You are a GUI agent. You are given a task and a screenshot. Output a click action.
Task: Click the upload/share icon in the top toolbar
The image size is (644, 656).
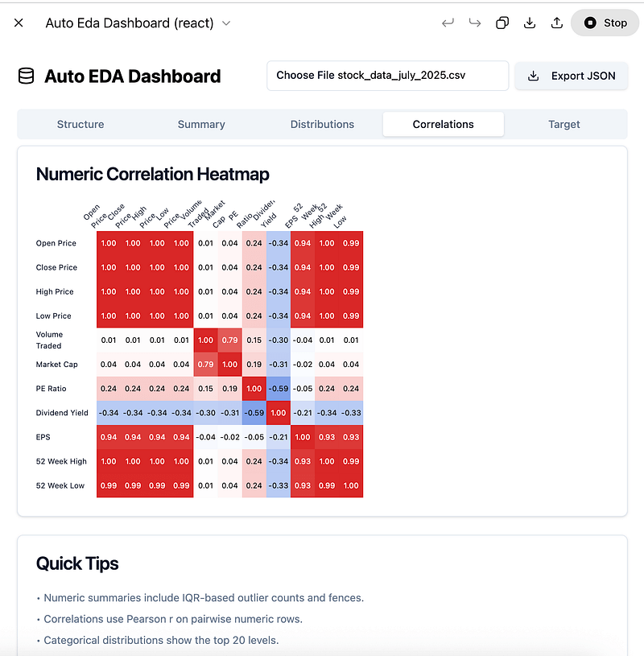pos(556,23)
